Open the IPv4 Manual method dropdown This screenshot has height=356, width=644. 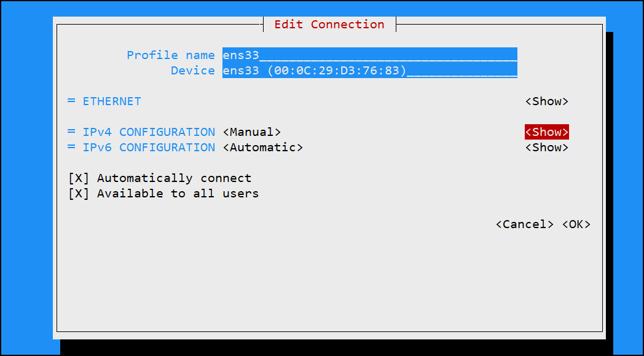(252, 132)
